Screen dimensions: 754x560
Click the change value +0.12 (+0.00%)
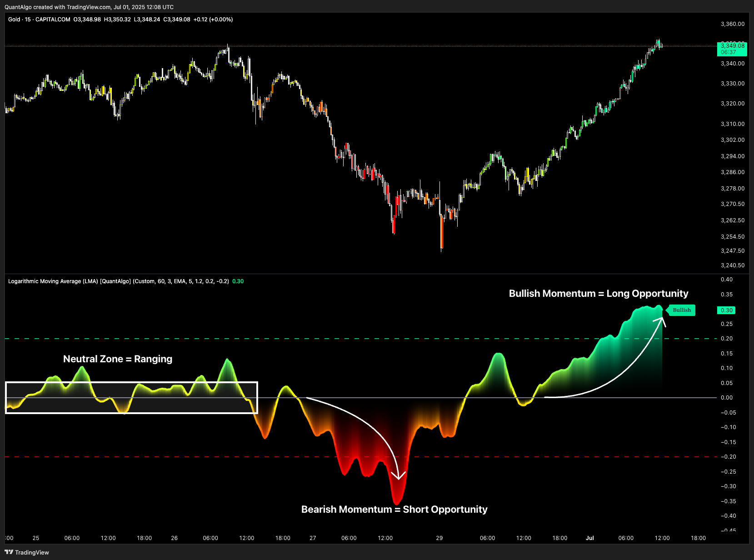[213, 20]
